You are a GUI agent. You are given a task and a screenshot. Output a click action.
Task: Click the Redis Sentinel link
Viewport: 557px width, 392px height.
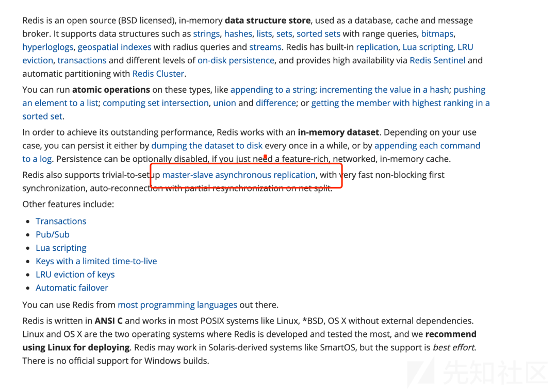[x=437, y=61]
